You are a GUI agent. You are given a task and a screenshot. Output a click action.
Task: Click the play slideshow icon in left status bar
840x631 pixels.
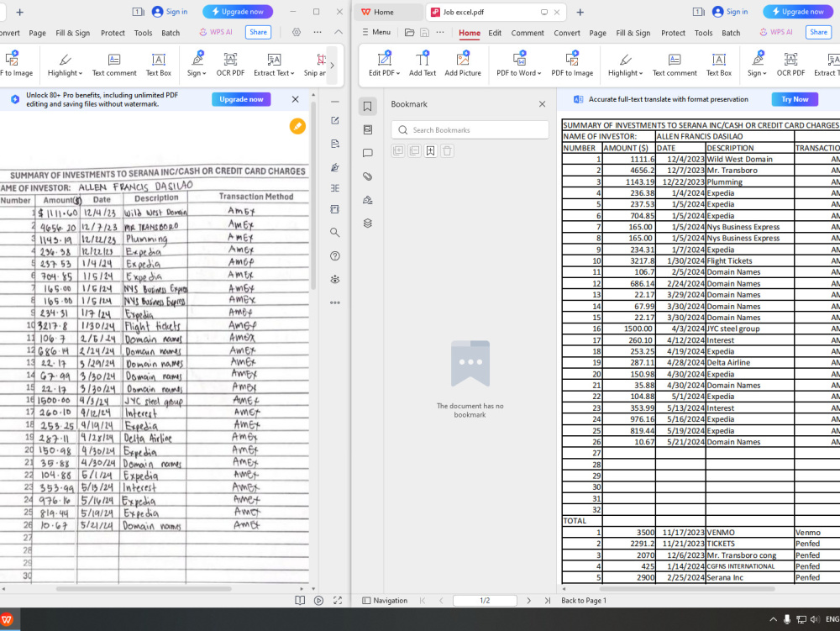pos(318,601)
